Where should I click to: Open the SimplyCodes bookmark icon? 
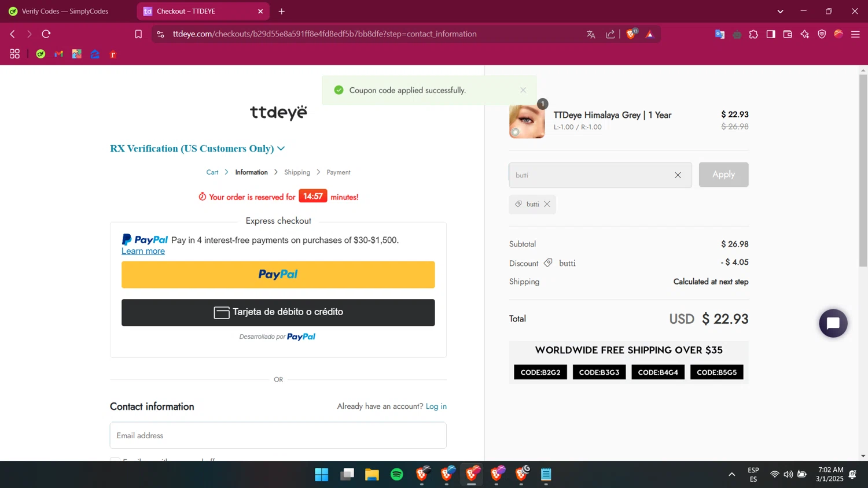click(41, 54)
